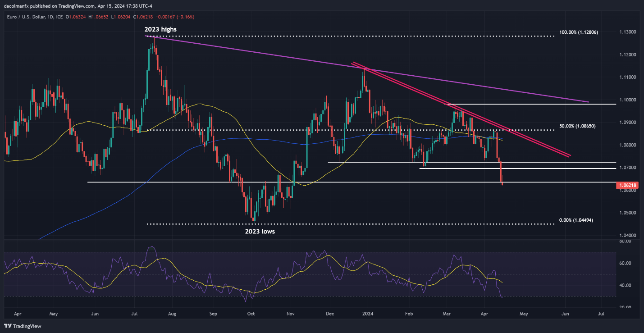Click the Apr label on the time axis

pyautogui.click(x=18, y=313)
